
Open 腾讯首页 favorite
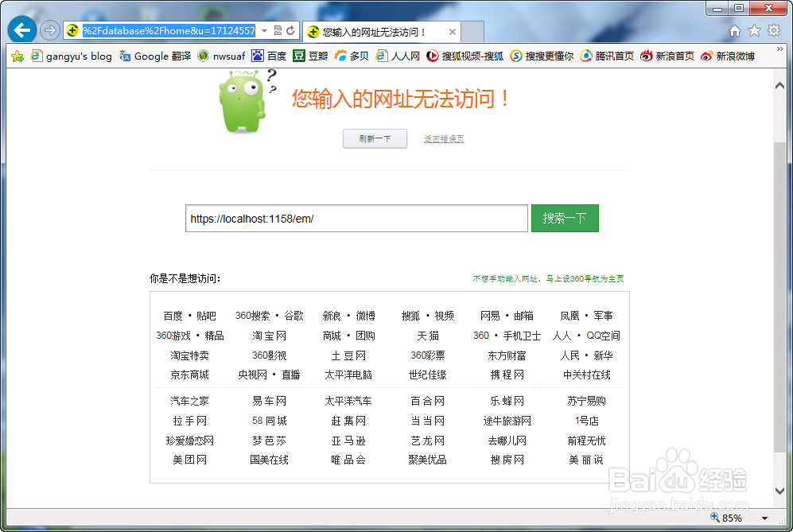607,56
